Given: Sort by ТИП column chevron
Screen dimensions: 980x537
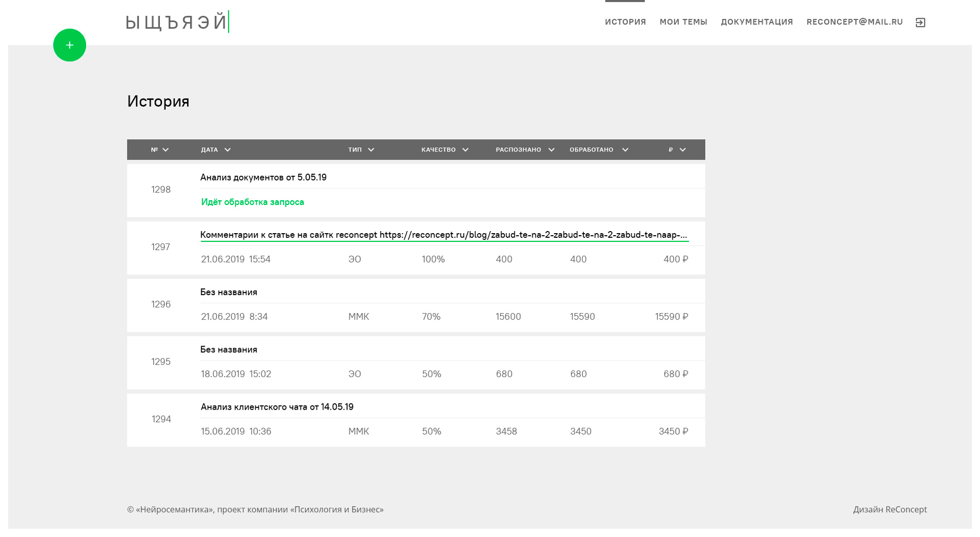Looking at the screenshot, I should pos(371,150).
